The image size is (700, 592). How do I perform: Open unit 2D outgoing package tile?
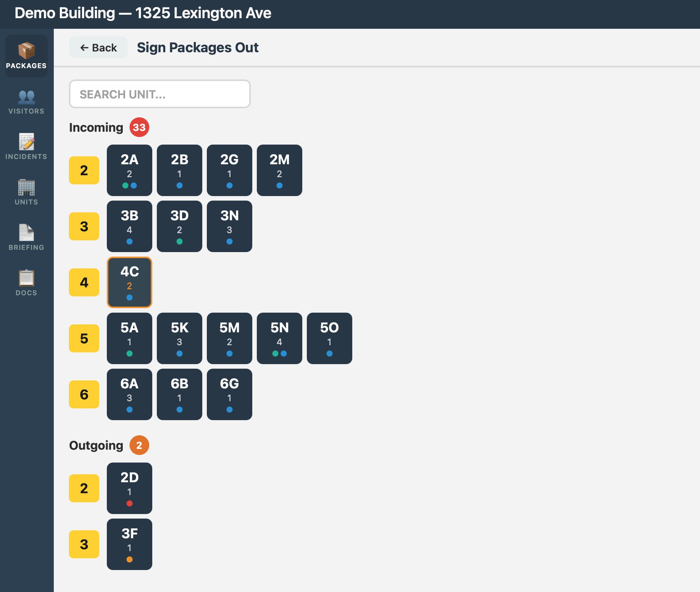click(129, 488)
